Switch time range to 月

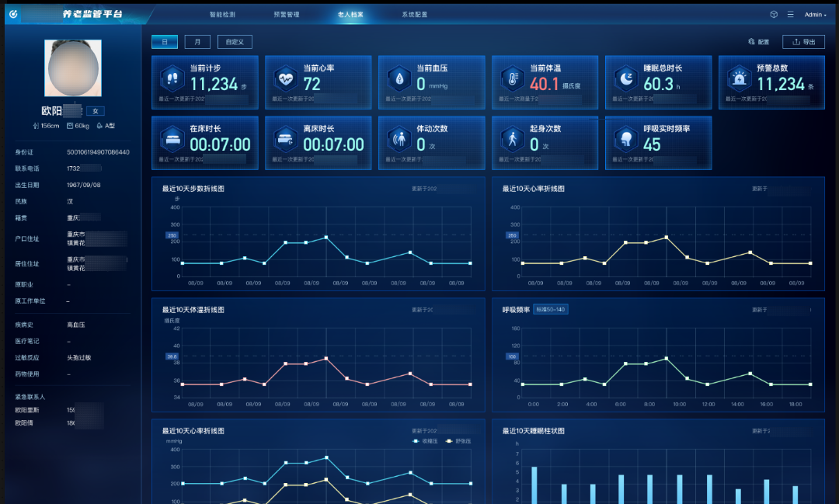point(197,42)
